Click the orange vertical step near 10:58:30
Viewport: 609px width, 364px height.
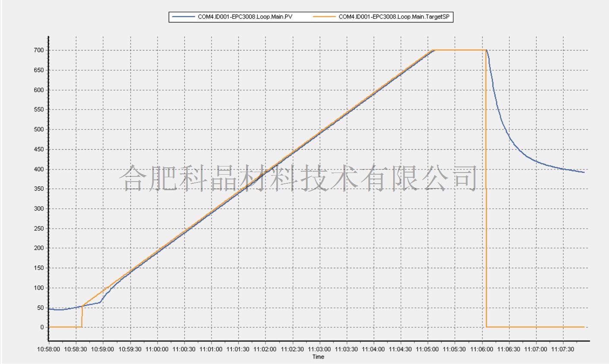(82, 317)
